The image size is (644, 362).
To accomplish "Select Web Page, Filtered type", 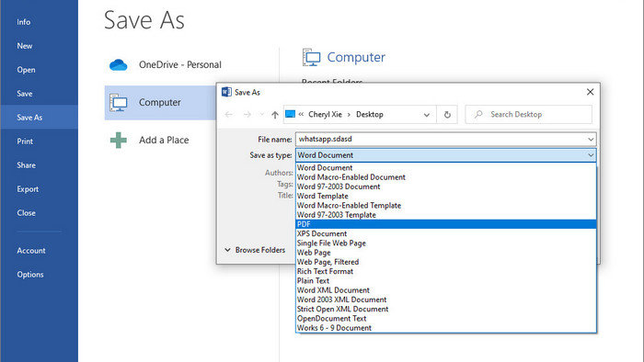I will click(x=446, y=262).
